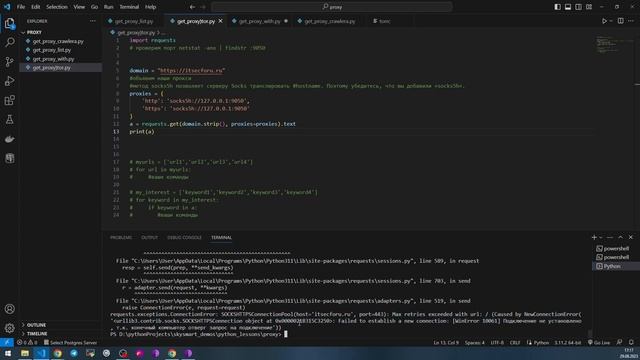This screenshot has height=360, width=640.
Task: Open the Terminal menu
Action: [x=129, y=7]
